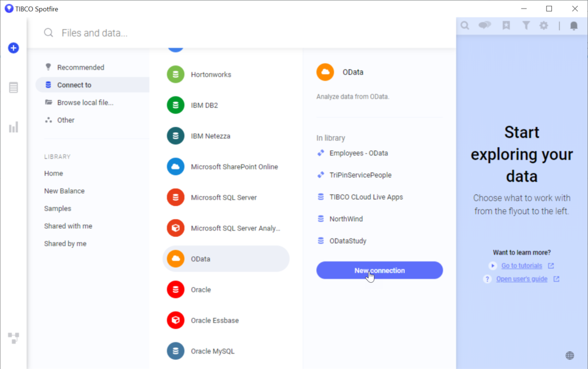Select the Recommended category
The image size is (588, 369).
point(80,67)
